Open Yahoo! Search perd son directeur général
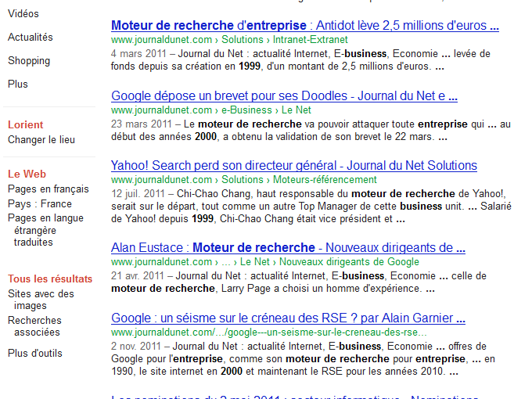This screenshot has width=532, height=399. [294, 165]
